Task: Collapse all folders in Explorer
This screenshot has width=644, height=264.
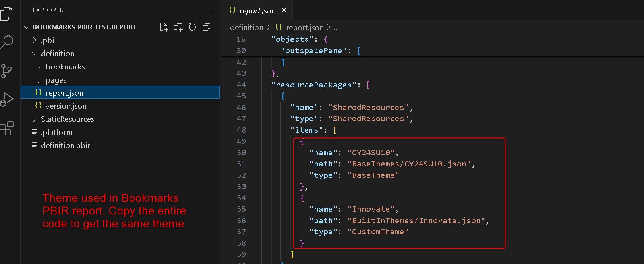Action: (x=207, y=27)
